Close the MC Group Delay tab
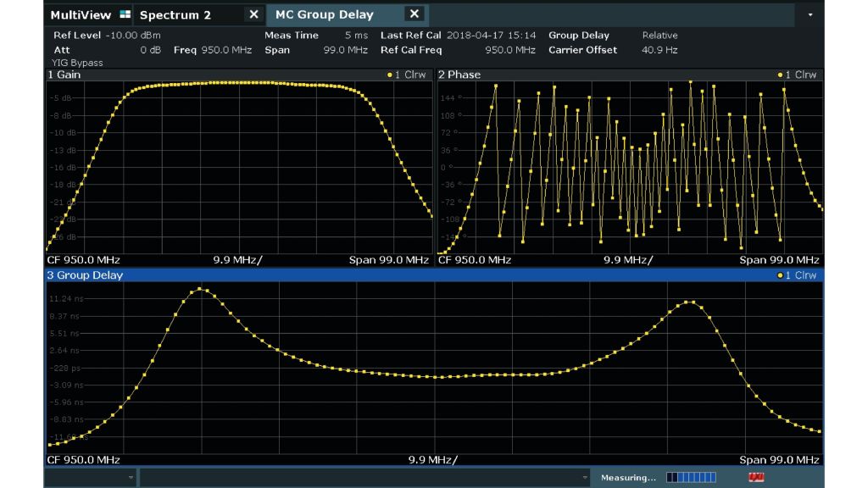The height and width of the screenshot is (488, 868). click(414, 14)
